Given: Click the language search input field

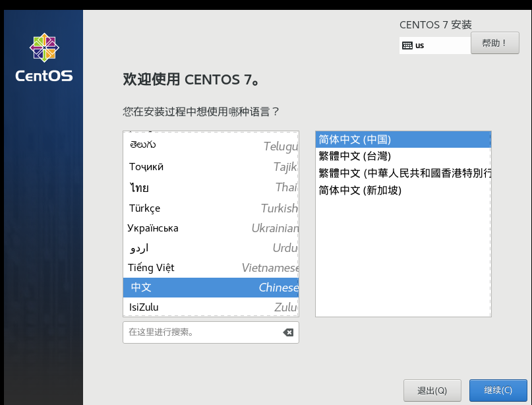Looking at the screenshot, I should [x=211, y=332].
